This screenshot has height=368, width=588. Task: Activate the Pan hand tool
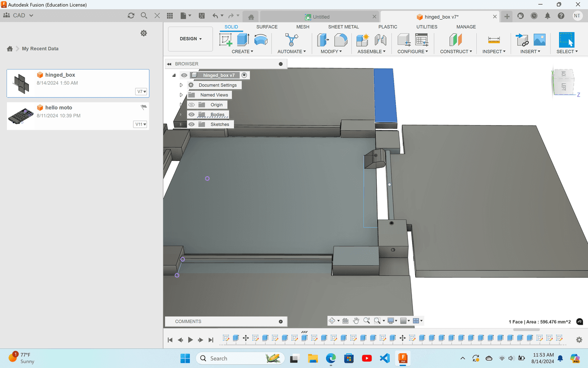coord(356,321)
